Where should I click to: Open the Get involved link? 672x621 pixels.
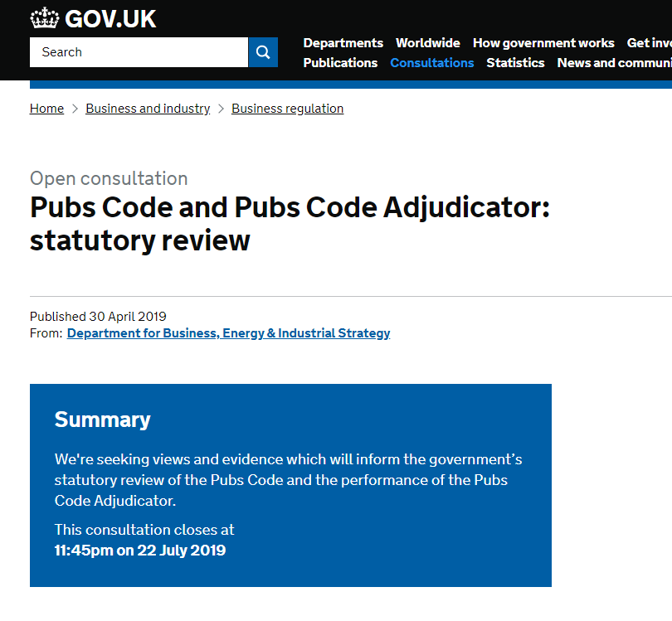point(650,43)
